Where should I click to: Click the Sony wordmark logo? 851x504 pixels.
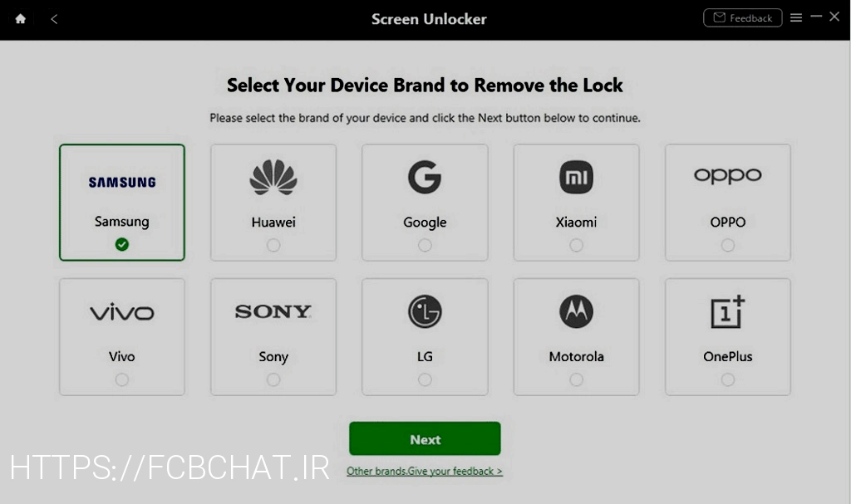coord(273,311)
